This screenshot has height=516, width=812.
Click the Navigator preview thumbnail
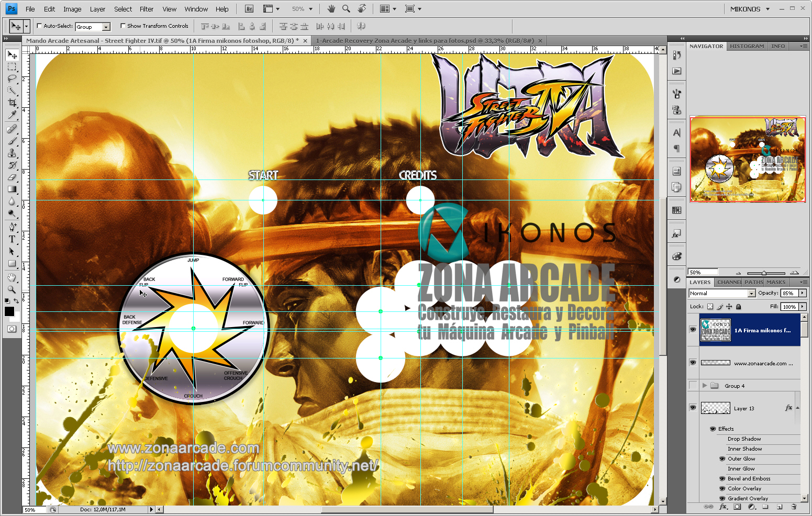pos(748,160)
